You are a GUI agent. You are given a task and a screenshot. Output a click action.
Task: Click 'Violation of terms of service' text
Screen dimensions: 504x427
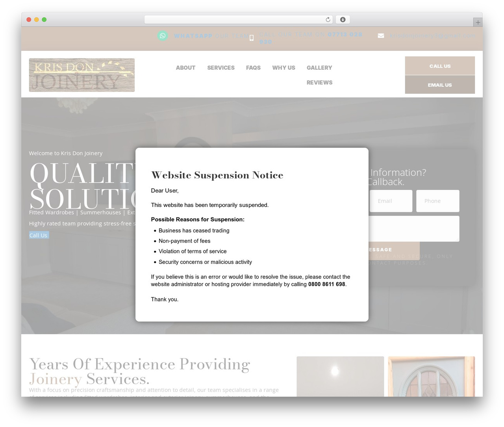pos(193,251)
